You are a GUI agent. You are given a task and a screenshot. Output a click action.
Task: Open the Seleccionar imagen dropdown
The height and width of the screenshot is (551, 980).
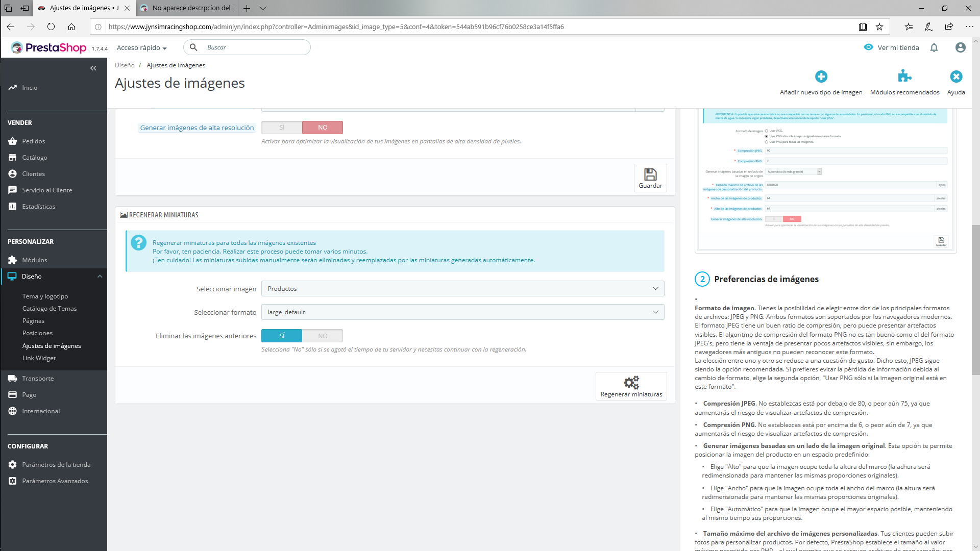[462, 289]
